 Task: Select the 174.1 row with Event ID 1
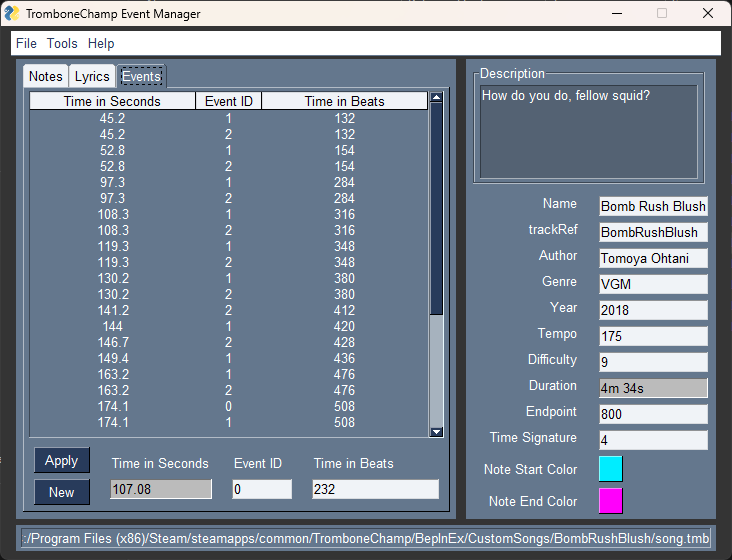coord(228,422)
